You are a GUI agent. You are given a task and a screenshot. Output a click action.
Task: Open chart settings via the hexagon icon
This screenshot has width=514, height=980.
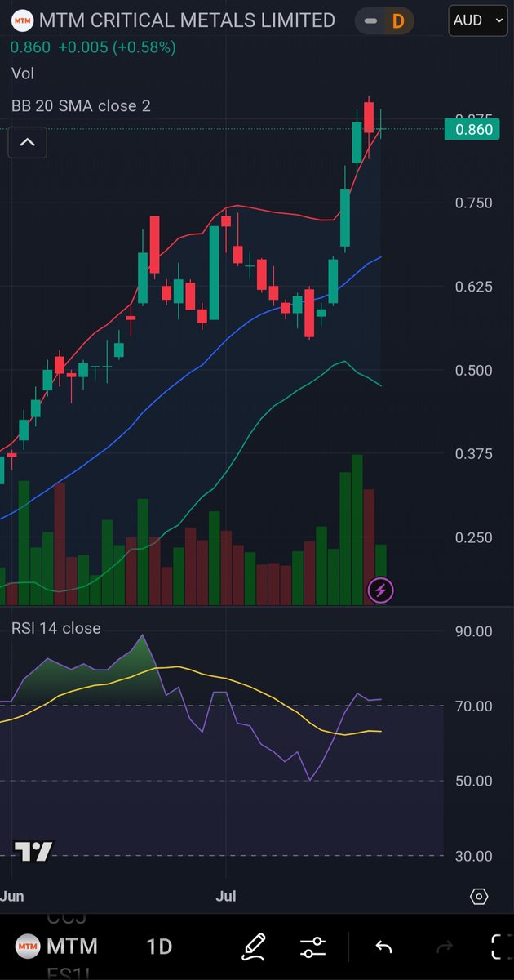point(479,897)
